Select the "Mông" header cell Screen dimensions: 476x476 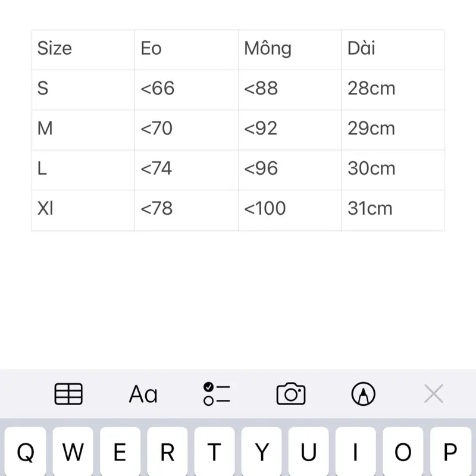pos(289,49)
